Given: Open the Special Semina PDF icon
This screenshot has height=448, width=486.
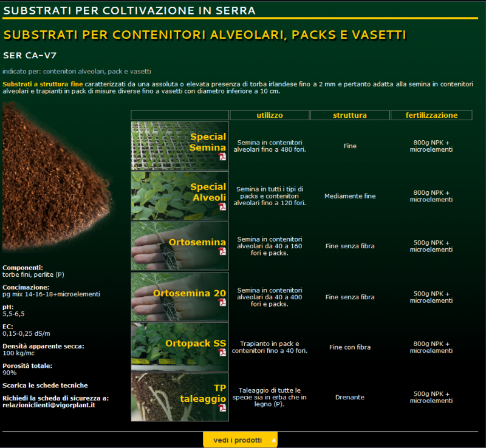Looking at the screenshot, I should [x=222, y=157].
